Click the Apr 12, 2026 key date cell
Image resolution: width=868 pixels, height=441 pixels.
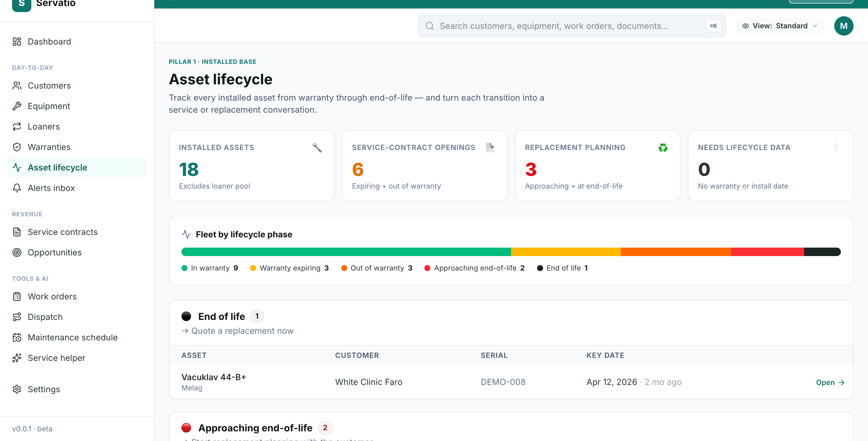(634, 382)
